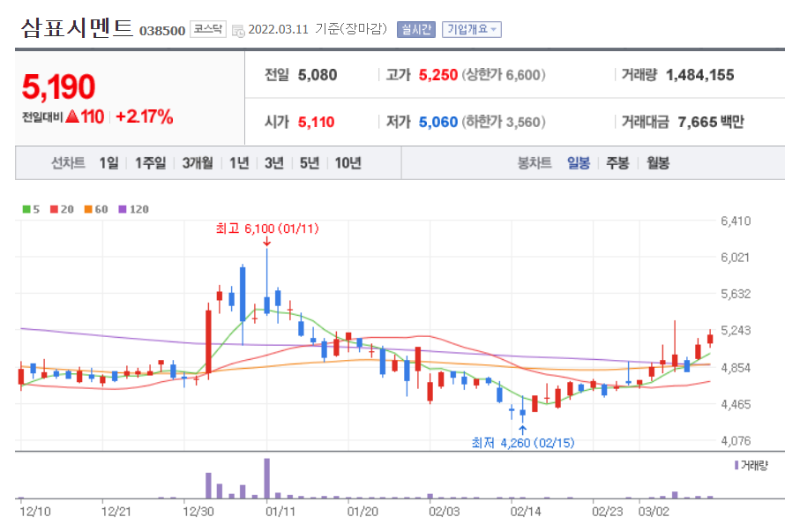Image resolution: width=785 pixels, height=532 pixels.
Task: Click the 02/14 date axis label
Action: tap(526, 512)
